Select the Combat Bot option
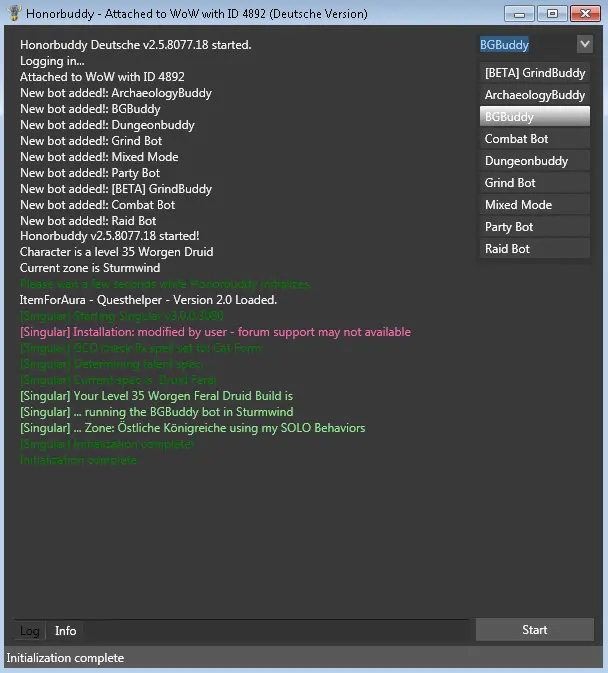The height and width of the screenshot is (673, 608). click(534, 139)
